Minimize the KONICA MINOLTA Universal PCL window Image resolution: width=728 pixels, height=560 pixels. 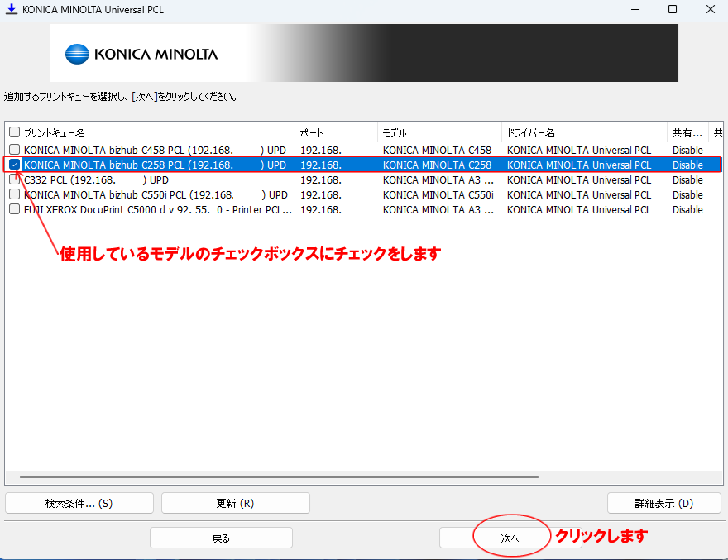(x=635, y=9)
